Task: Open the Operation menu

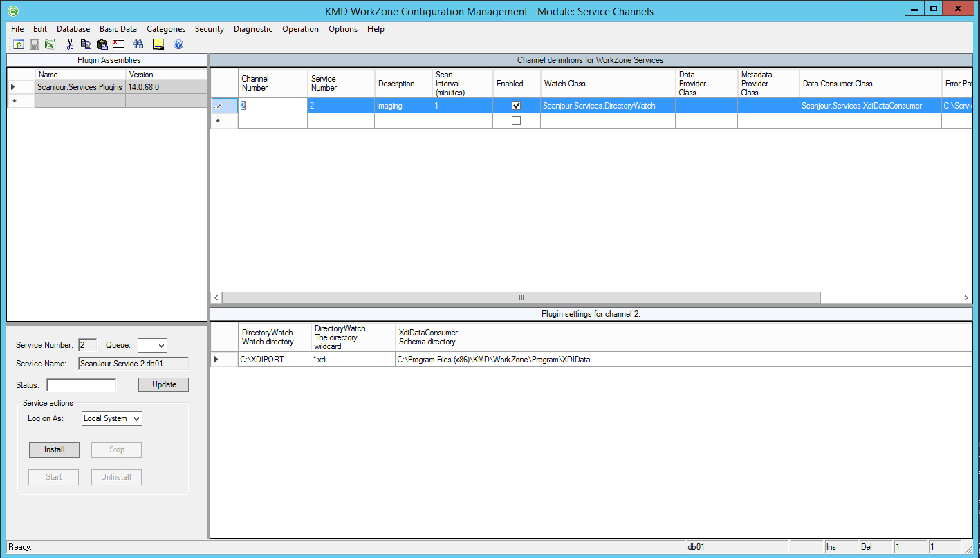Action: 300,29
